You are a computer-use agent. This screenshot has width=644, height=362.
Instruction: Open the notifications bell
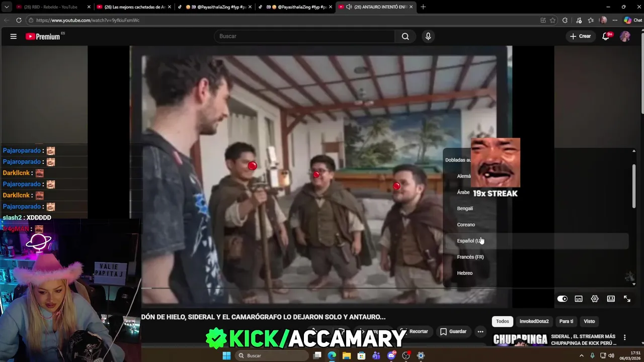(x=606, y=36)
